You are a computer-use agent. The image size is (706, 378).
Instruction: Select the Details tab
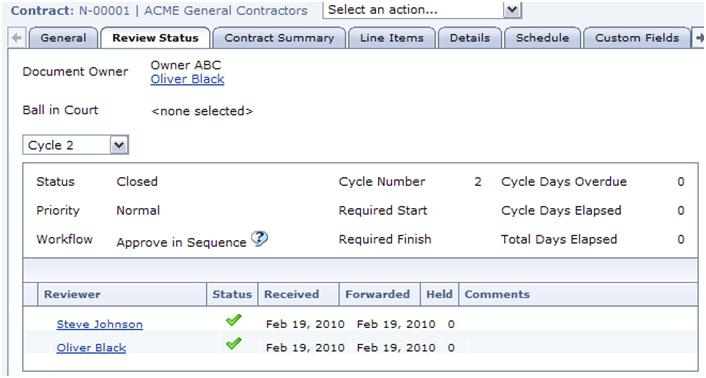[470, 38]
